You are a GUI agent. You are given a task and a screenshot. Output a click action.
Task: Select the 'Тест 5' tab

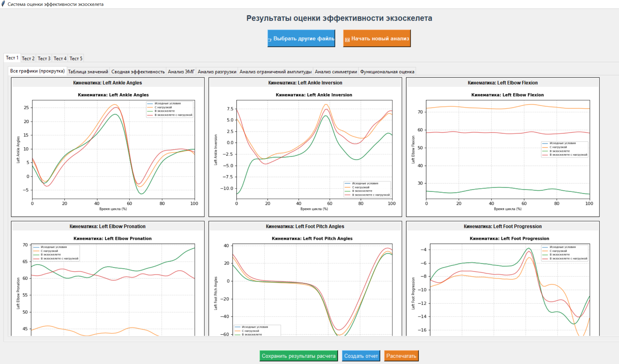(76, 59)
